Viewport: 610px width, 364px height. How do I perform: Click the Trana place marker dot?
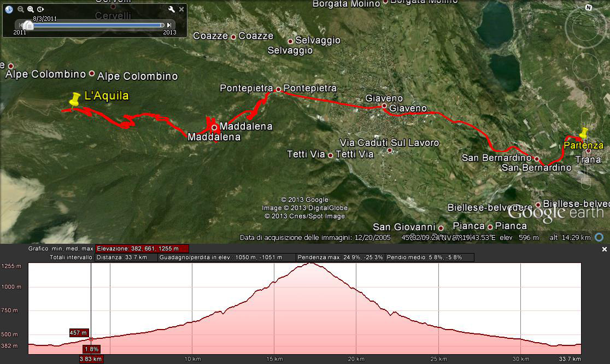point(589,151)
